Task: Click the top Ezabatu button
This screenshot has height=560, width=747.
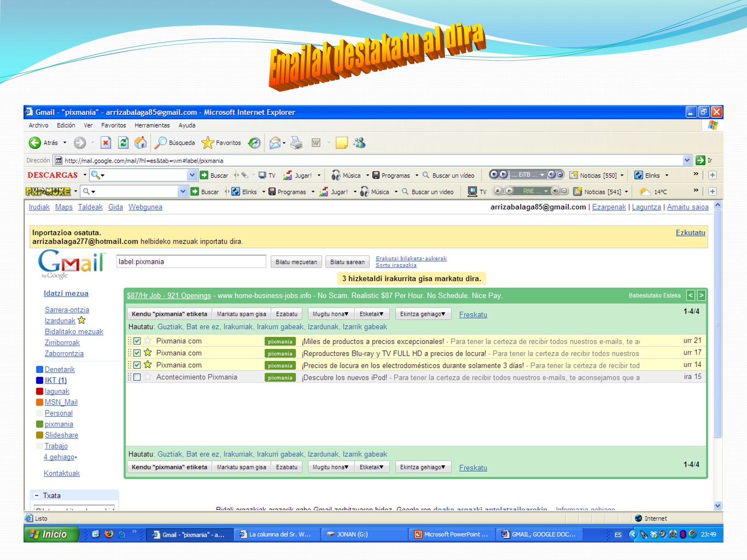Action: 287,314
